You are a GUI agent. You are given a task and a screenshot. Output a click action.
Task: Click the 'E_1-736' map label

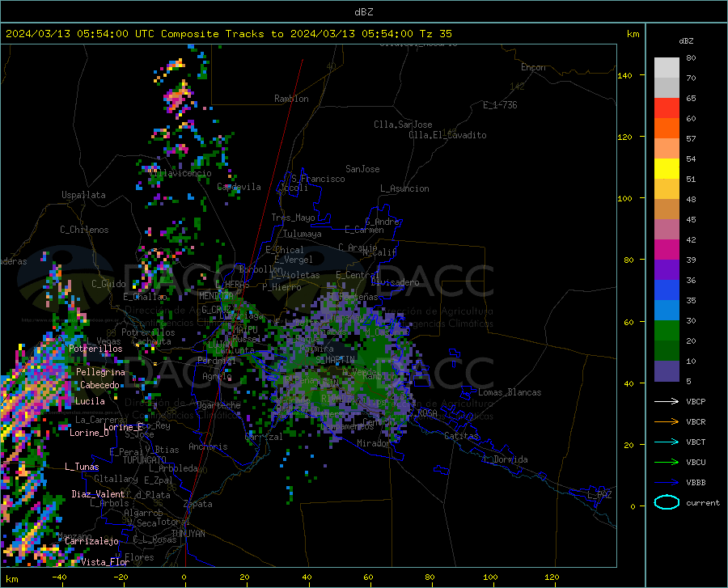500,105
